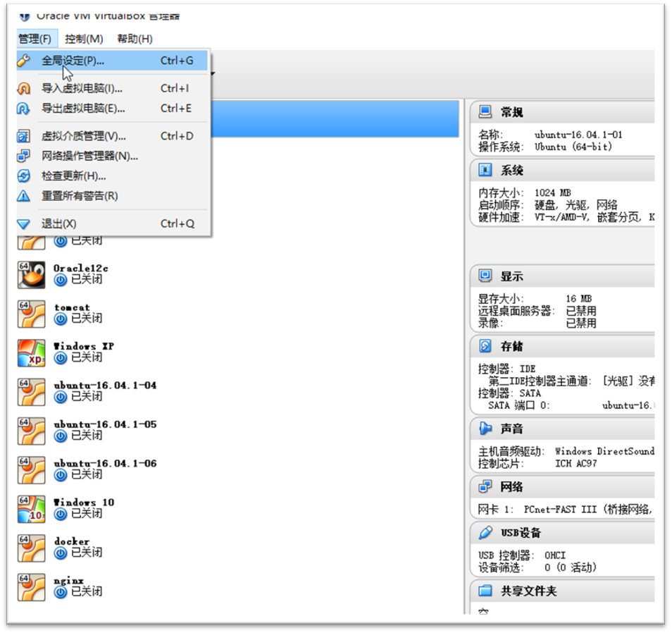Select the Windows XP VM icon
The height and width of the screenshot is (633, 672).
tap(31, 353)
